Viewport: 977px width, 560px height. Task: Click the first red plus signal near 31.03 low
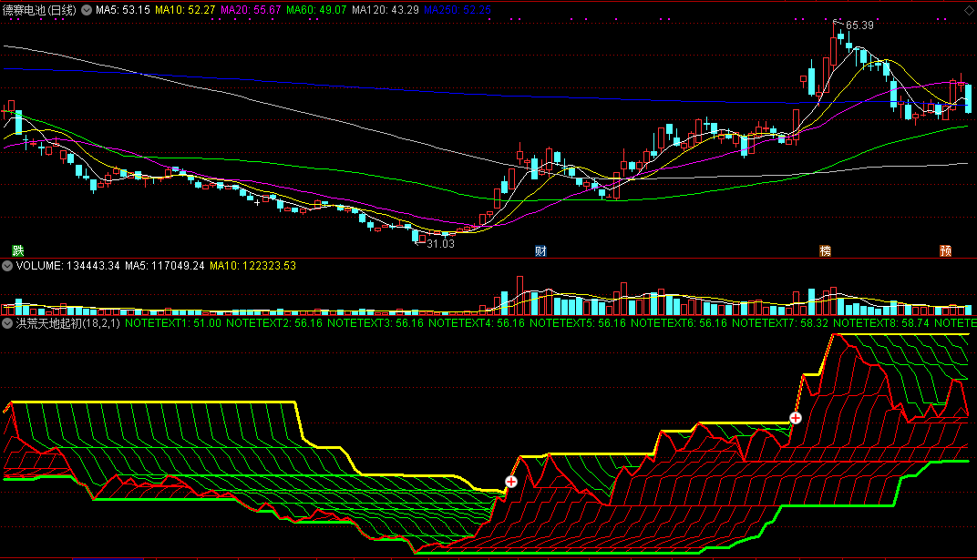coord(511,482)
